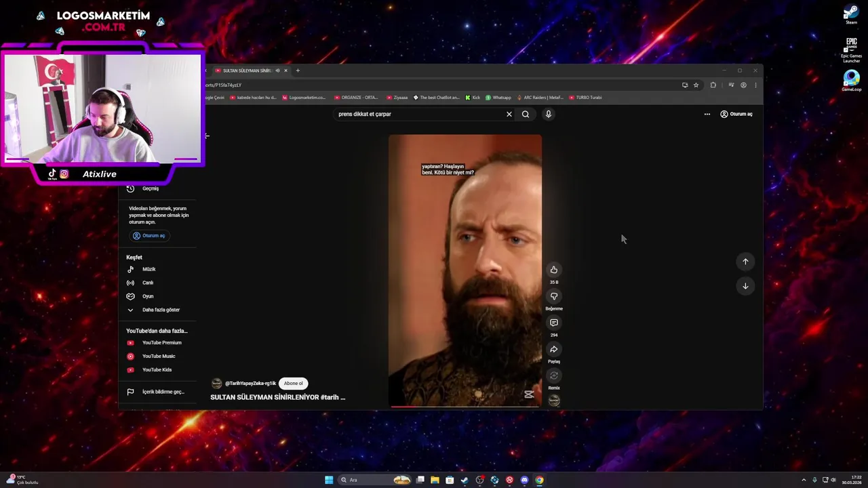Open TURBO Turabi bookmark

coord(586,98)
